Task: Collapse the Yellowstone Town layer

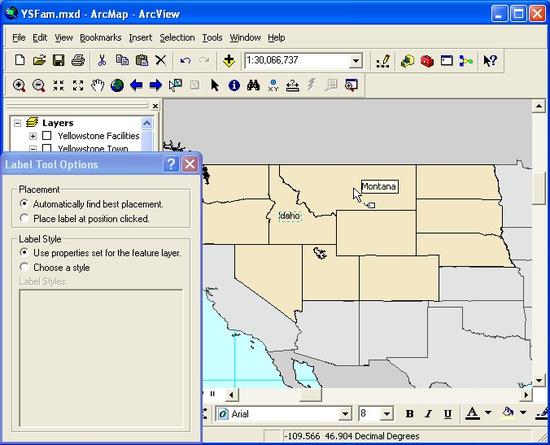Action: (33, 149)
